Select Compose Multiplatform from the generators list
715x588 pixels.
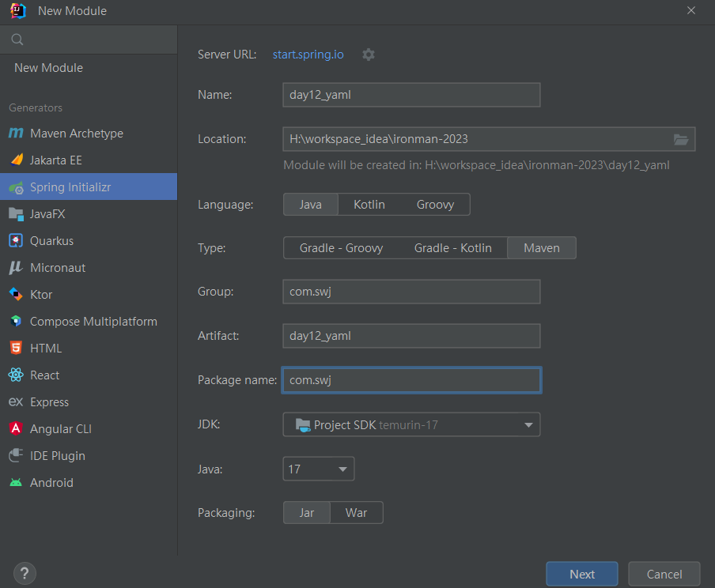(x=93, y=322)
